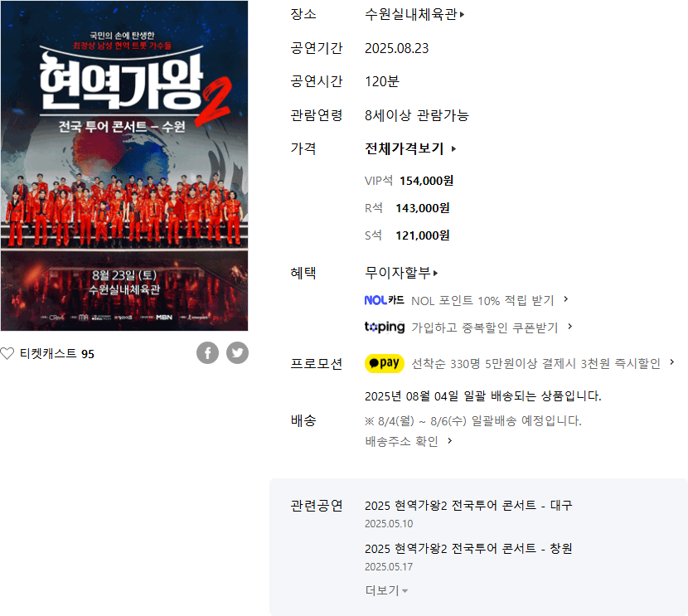
Task: Open the arrow next to NOL 포인트 10% 적립
Action: [566, 299]
